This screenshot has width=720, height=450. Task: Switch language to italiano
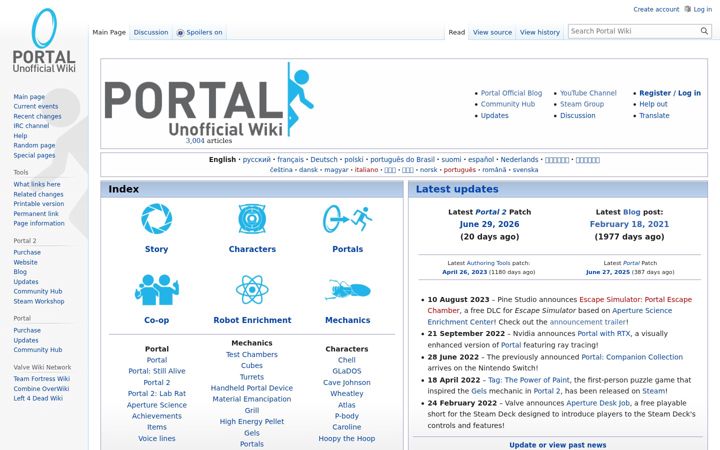coord(366,169)
